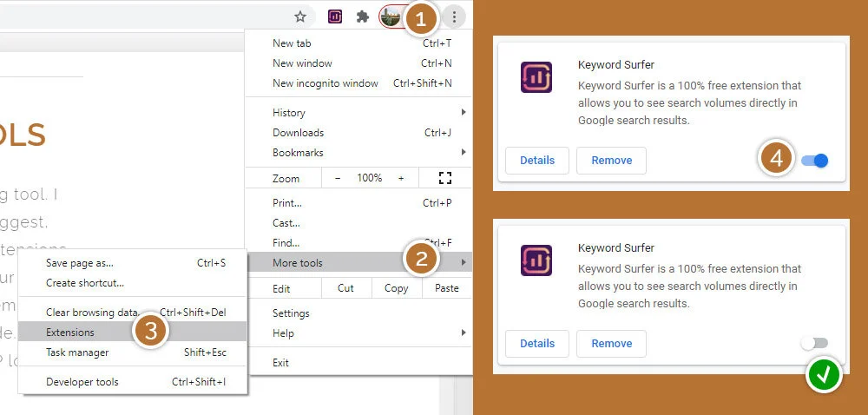Image resolution: width=868 pixels, height=415 pixels.
Task: Click Copy in the Edit row
Action: tap(397, 288)
